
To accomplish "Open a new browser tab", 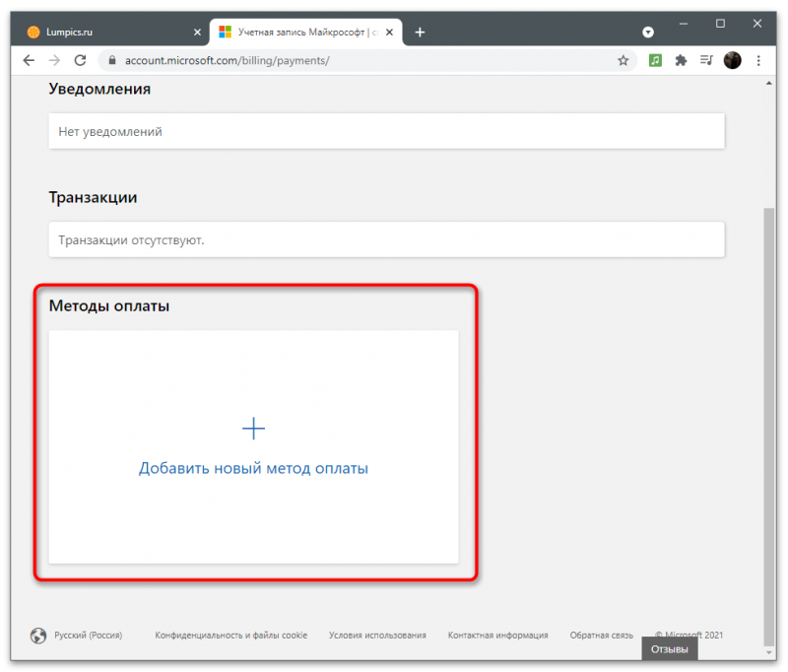I will tap(420, 33).
